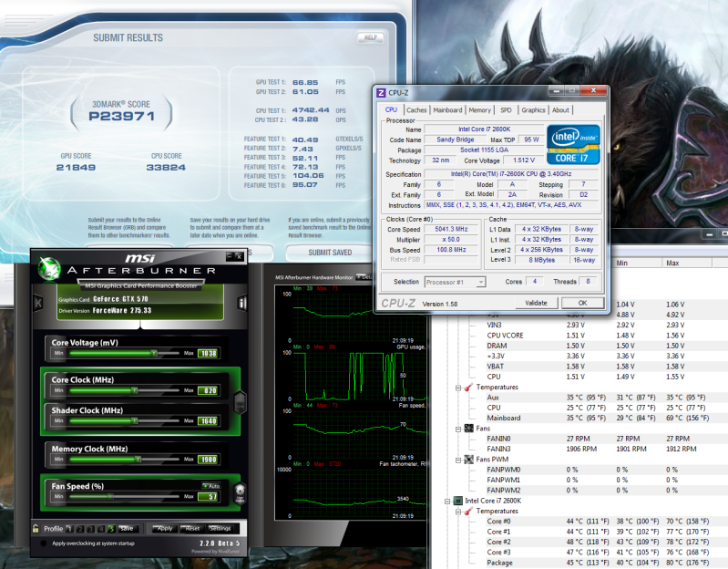Click the fan icon beside Fans PWM
The image size is (728, 569).
tap(468, 460)
